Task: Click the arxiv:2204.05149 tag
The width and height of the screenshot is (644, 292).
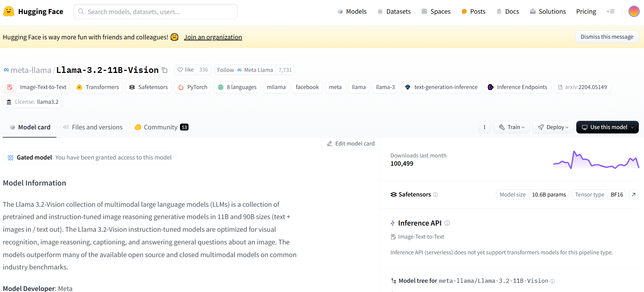Action: [x=582, y=87]
